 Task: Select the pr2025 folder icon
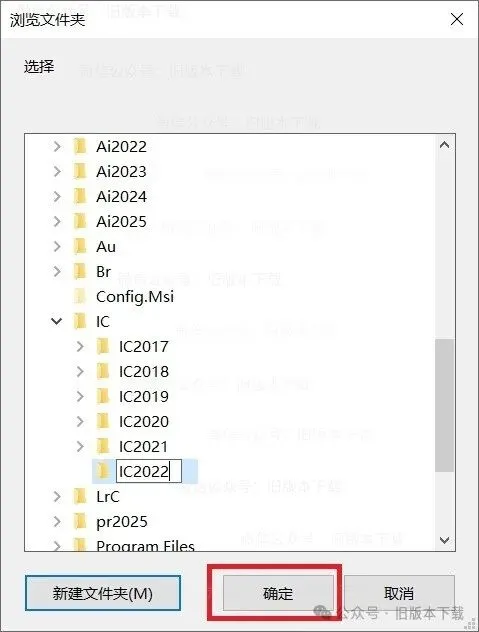tap(80, 521)
